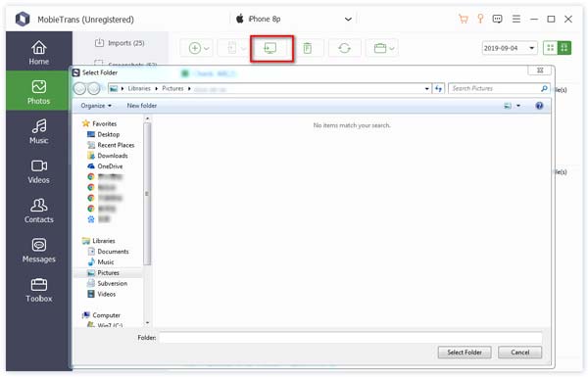Viewport: 588px width, 377px height.
Task: Switch to small grid view icon
Action: click(x=550, y=48)
